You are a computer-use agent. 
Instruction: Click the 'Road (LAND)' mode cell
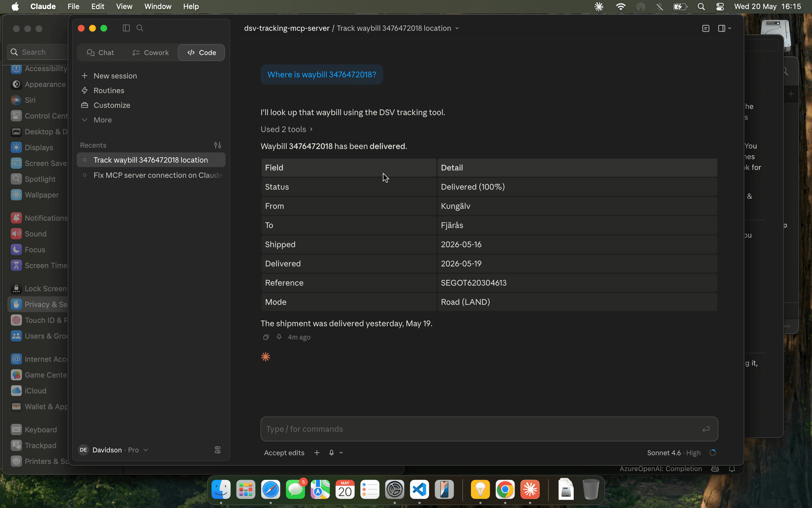(577, 302)
